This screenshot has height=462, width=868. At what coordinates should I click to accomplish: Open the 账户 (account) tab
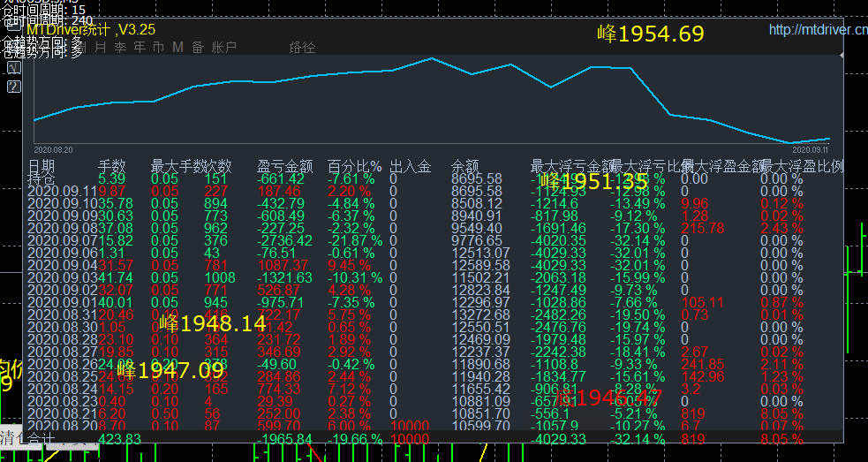pyautogui.click(x=224, y=47)
